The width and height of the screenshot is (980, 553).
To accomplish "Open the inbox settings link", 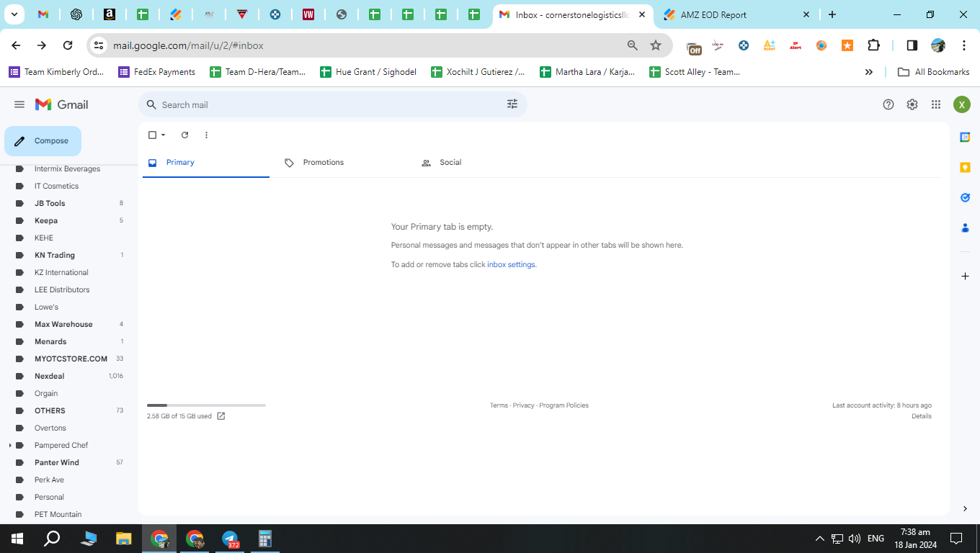I will click(511, 264).
